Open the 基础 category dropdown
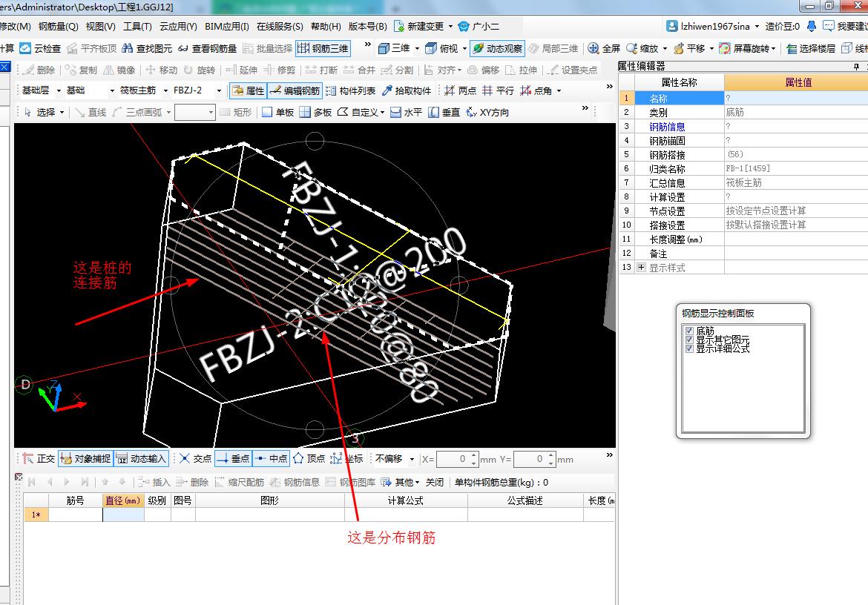 112,90
